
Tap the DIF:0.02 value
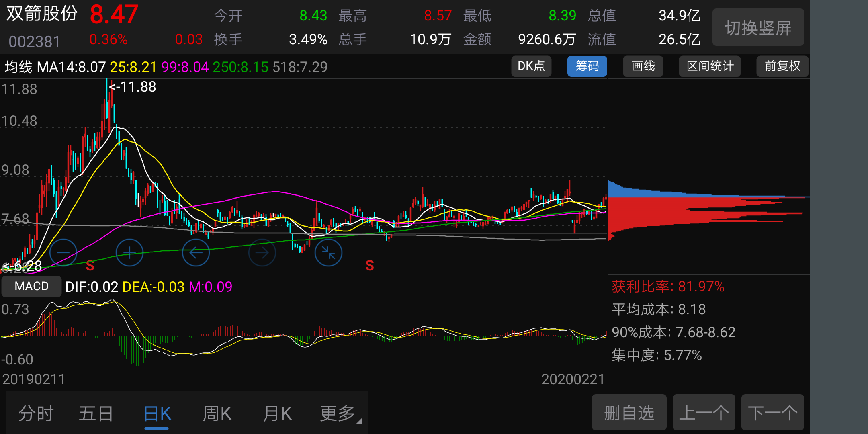pyautogui.click(x=92, y=287)
